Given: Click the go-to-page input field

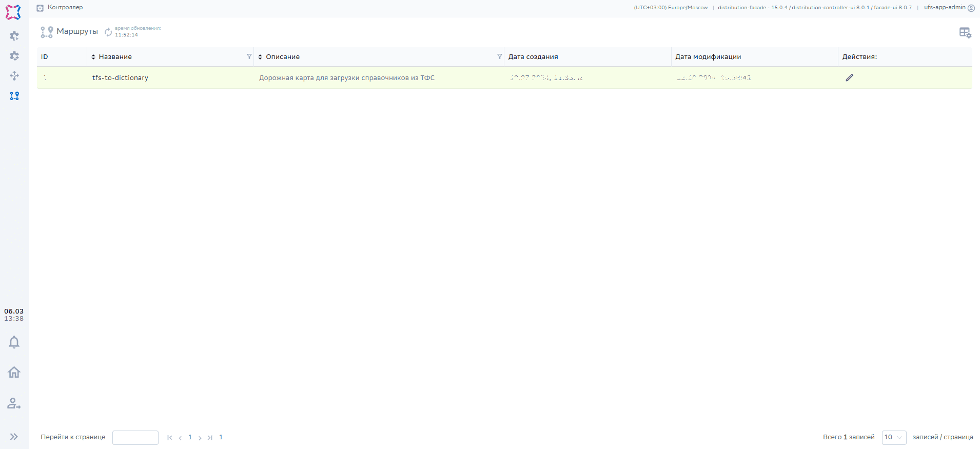Looking at the screenshot, I should tap(135, 437).
